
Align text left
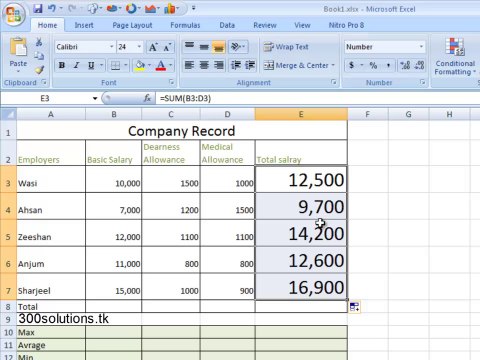[x=189, y=65]
